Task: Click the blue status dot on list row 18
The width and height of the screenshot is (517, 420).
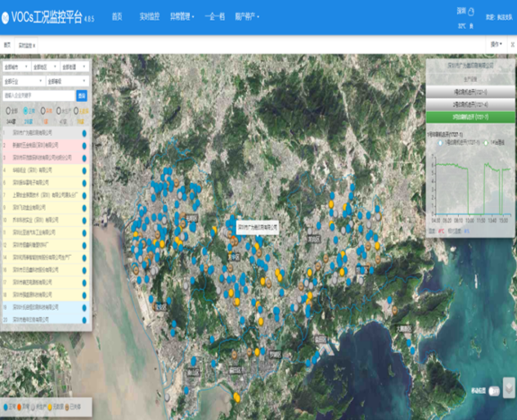Action: [84, 295]
